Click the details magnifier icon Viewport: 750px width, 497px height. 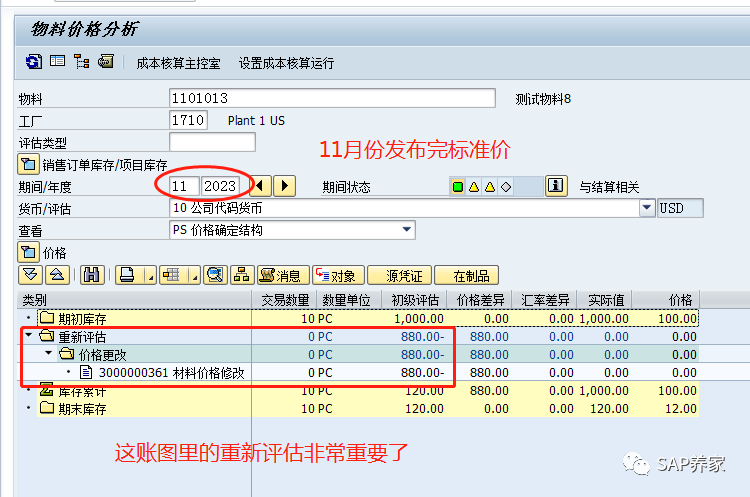coord(215,275)
